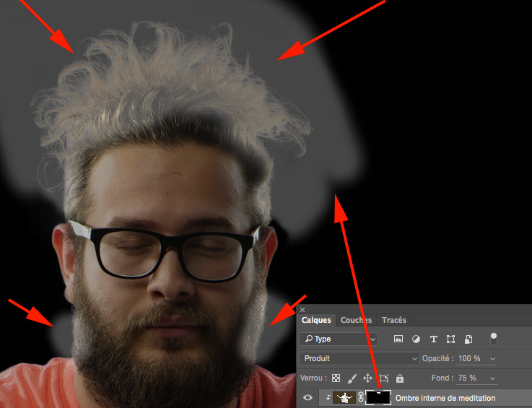This screenshot has height=408, width=532.
Task: Switch to the Couches tab
Action: (x=356, y=320)
